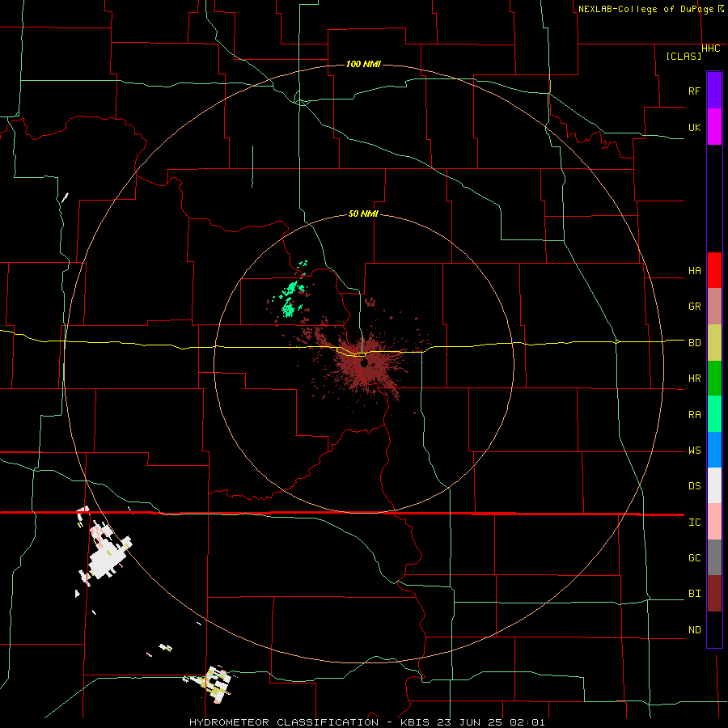Image resolution: width=728 pixels, height=728 pixels.
Task: Click the IC pink legend swatch
Action: 714,522
